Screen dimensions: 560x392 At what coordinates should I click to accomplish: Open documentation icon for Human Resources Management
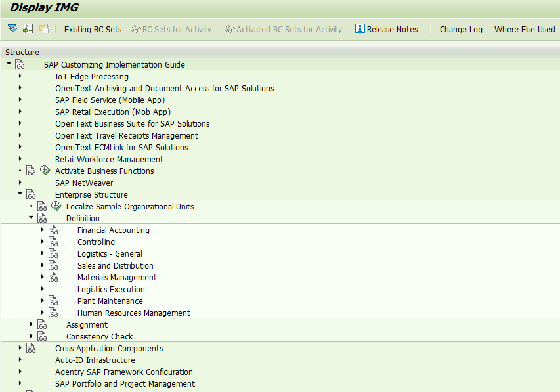tap(53, 313)
